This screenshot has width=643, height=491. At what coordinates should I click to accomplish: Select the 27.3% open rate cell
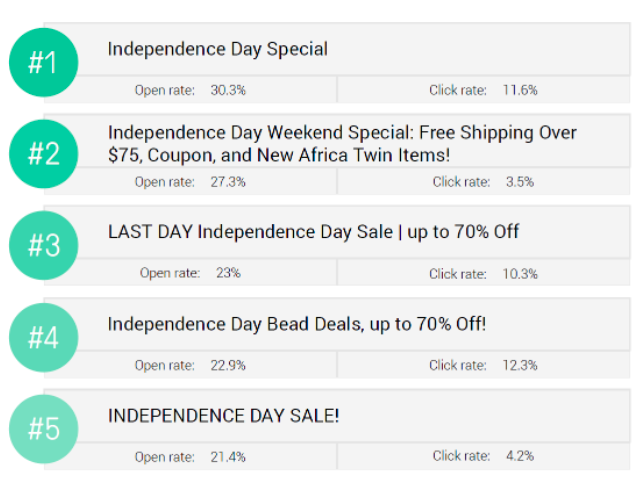228,182
